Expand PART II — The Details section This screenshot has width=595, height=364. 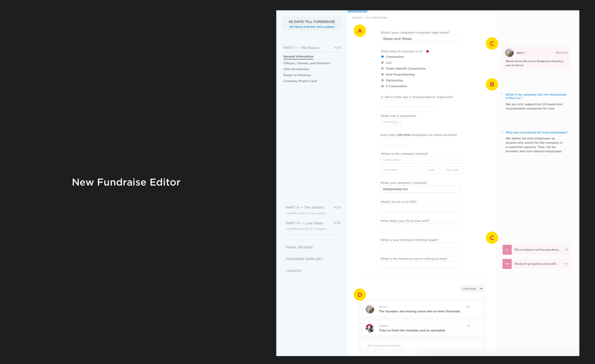[305, 207]
